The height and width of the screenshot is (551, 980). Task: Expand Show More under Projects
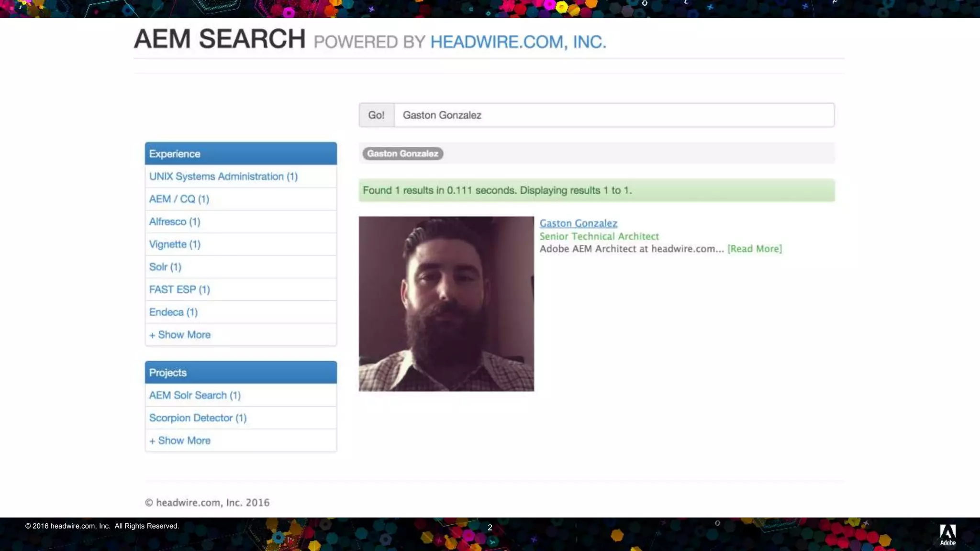(179, 441)
